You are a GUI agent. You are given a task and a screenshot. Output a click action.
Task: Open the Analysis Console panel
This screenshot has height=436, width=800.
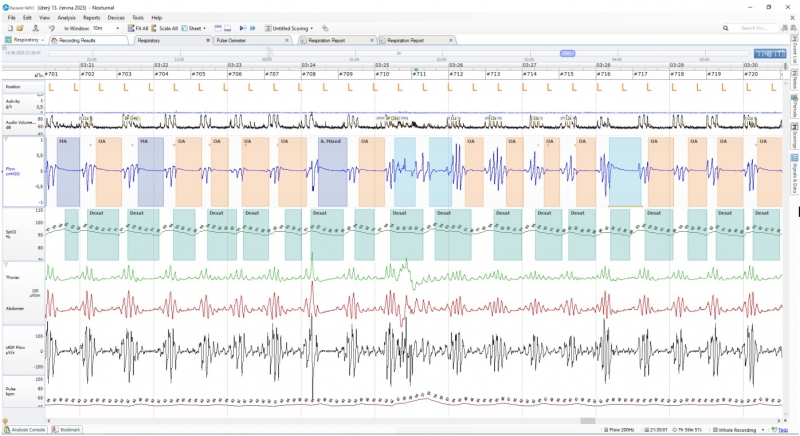tap(26, 430)
